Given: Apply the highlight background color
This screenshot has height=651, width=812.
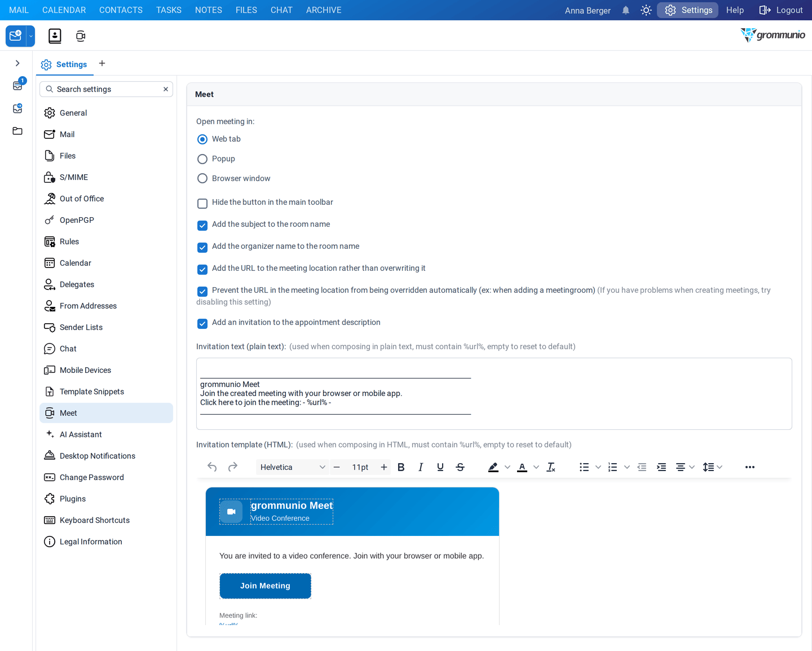Looking at the screenshot, I should pos(493,467).
